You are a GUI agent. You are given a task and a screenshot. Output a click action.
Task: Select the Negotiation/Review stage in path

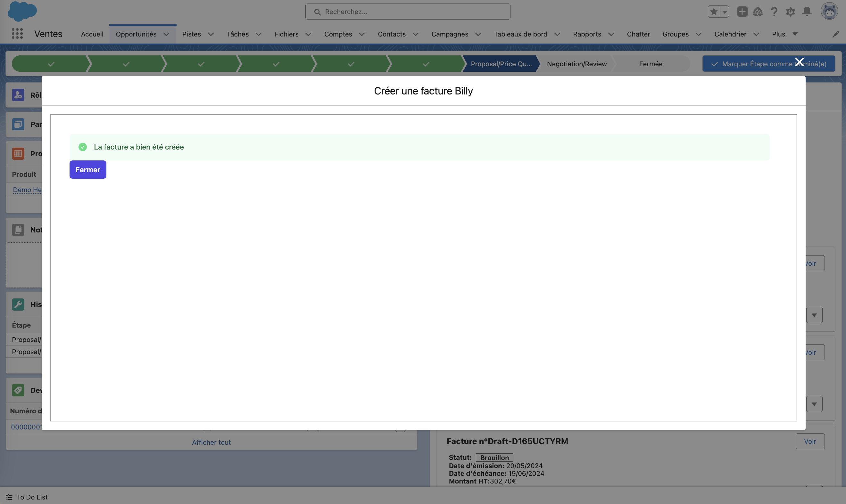tap(576, 64)
